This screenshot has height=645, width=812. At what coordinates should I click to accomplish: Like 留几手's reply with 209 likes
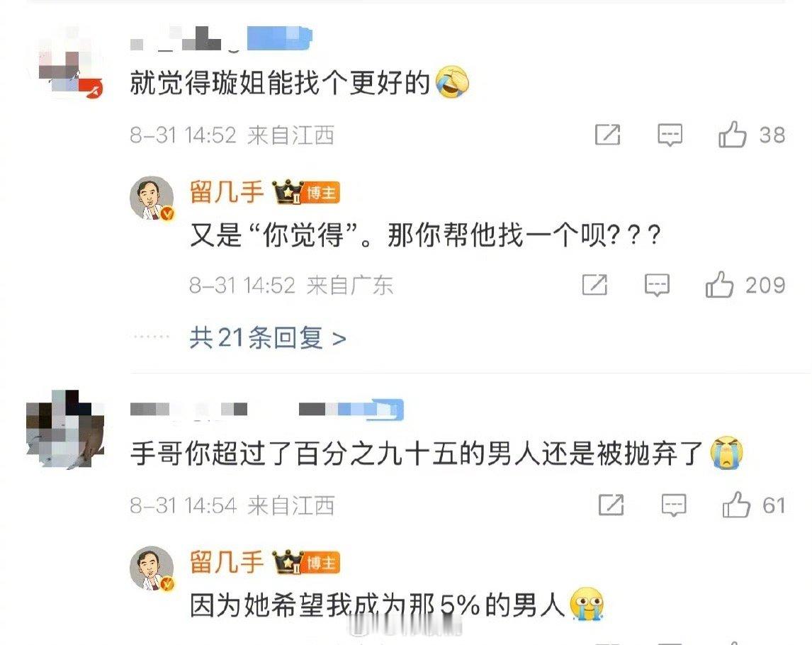719,284
